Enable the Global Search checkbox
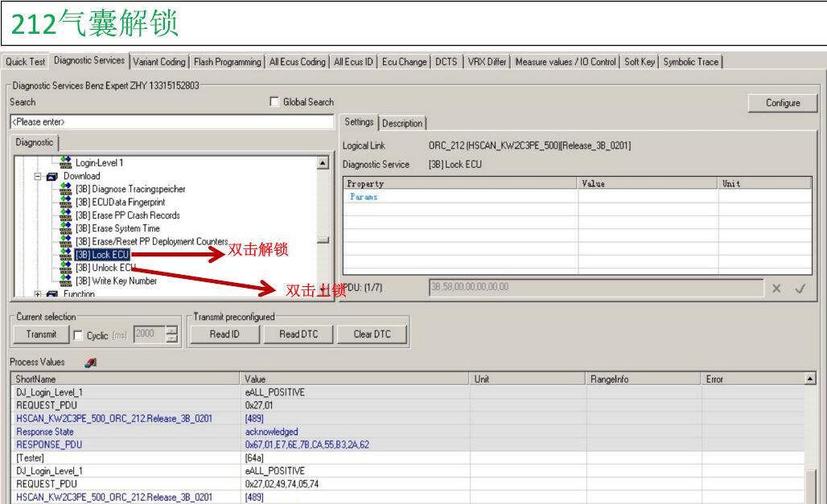The height and width of the screenshot is (504, 827). point(276,102)
